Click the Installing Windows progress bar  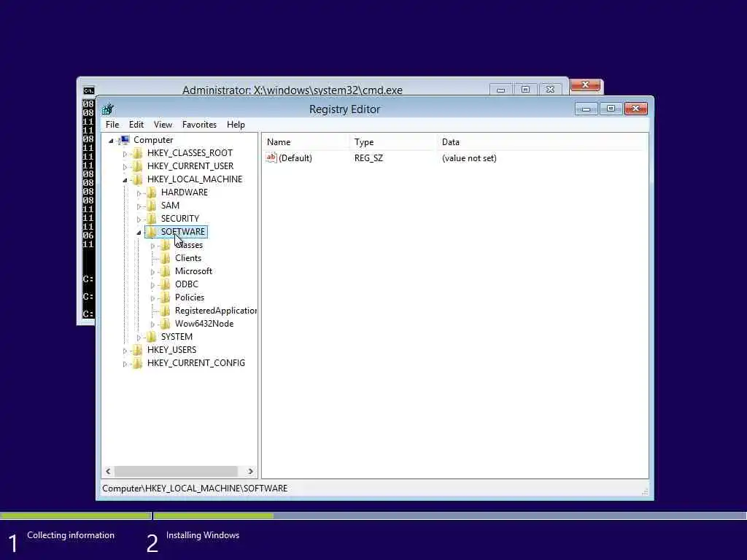pyautogui.click(x=449, y=516)
